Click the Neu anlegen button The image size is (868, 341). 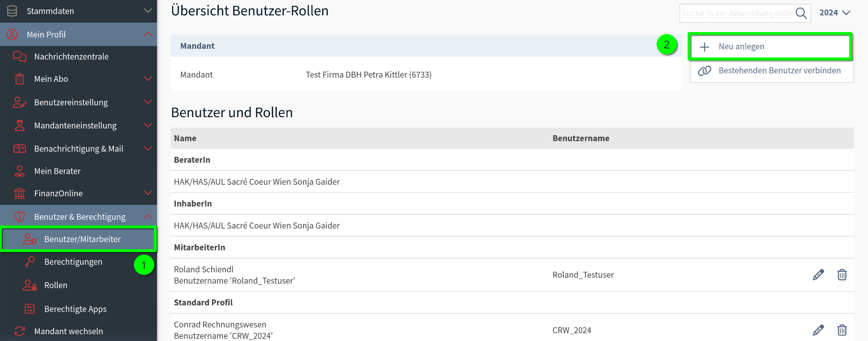pyautogui.click(x=770, y=47)
